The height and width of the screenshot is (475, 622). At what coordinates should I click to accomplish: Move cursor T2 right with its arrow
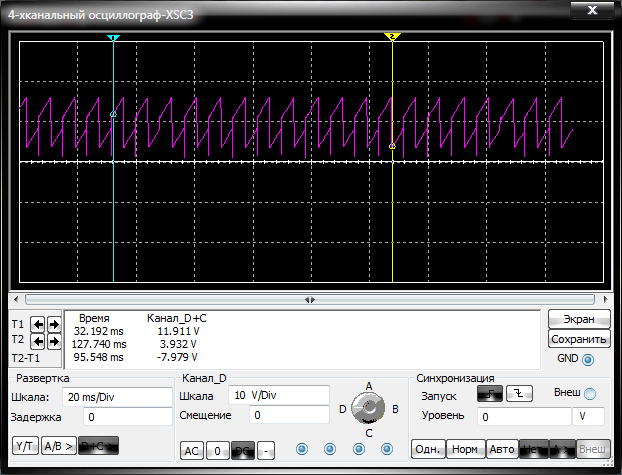pos(54,341)
